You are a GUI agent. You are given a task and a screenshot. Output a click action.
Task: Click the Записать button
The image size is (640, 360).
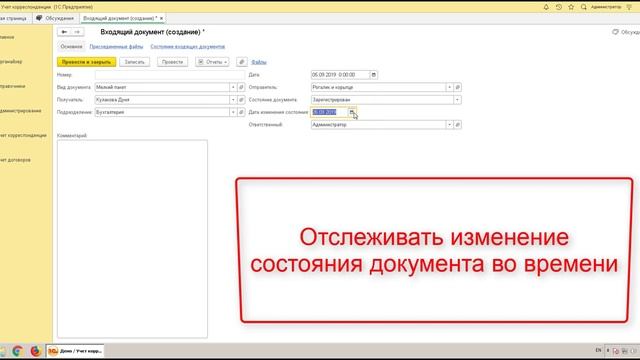pos(135,62)
